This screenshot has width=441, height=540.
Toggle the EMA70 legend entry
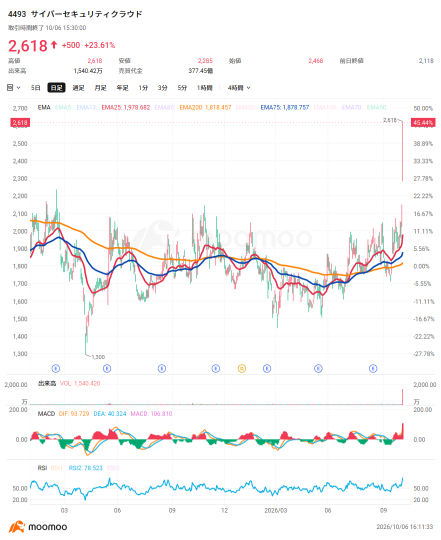352,107
